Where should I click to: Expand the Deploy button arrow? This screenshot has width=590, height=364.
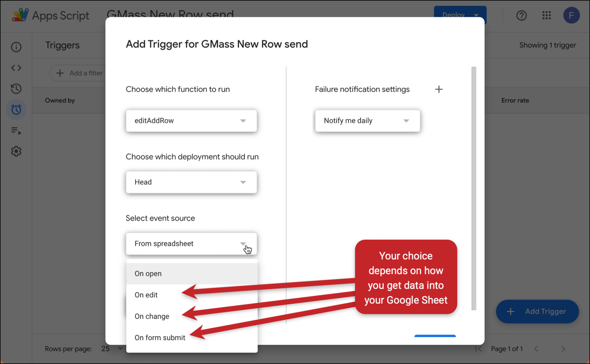point(476,15)
